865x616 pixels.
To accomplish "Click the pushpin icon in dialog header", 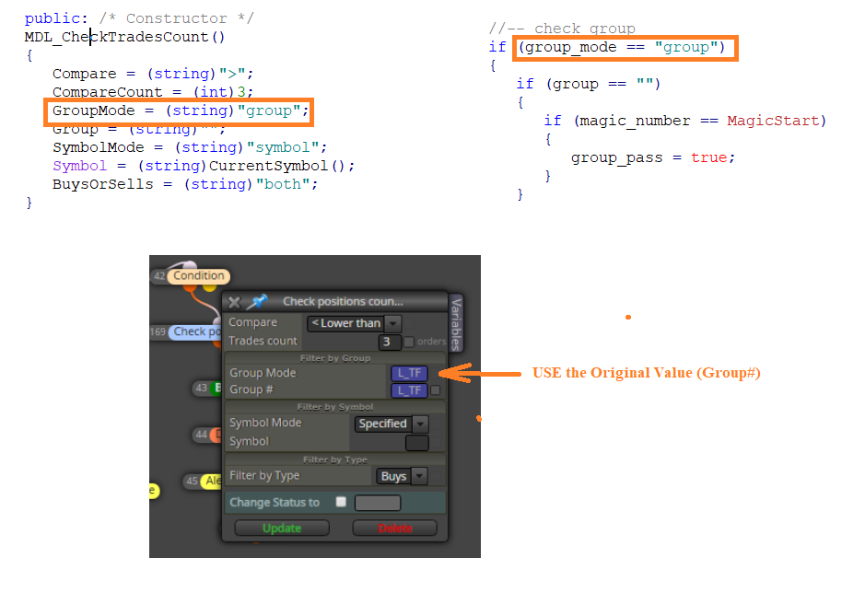I will click(256, 302).
